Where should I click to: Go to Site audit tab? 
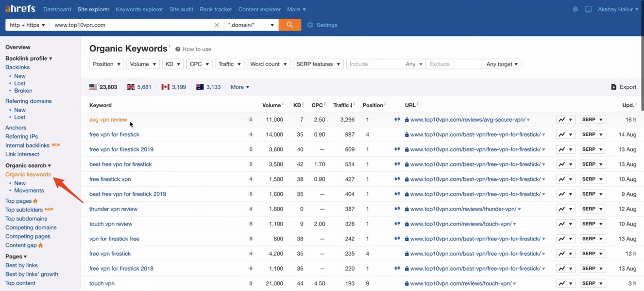coord(181,9)
